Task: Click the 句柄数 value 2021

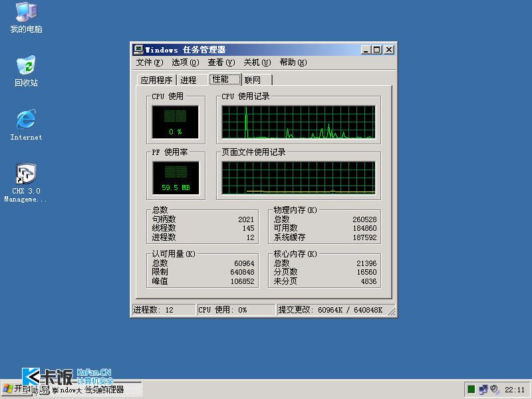Action: (246, 219)
